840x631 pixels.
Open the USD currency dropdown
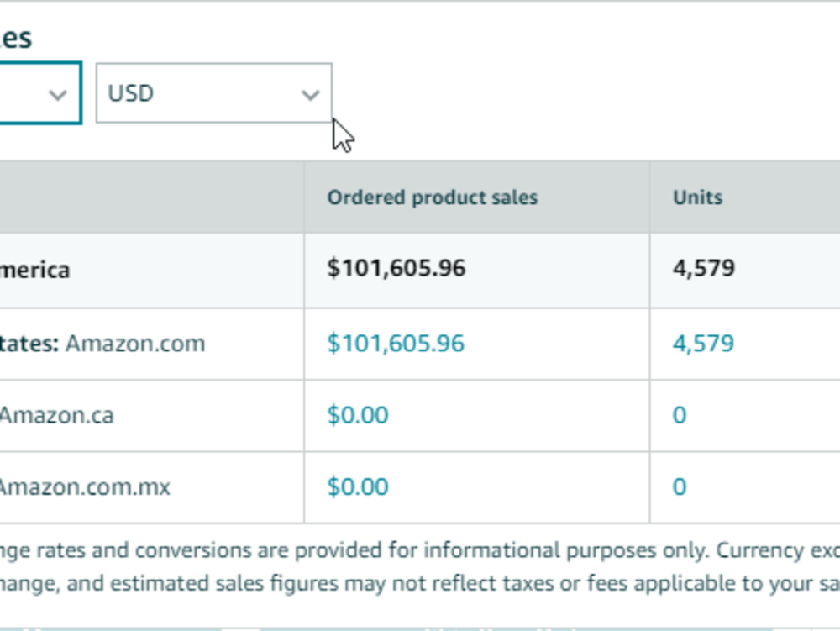(213, 93)
